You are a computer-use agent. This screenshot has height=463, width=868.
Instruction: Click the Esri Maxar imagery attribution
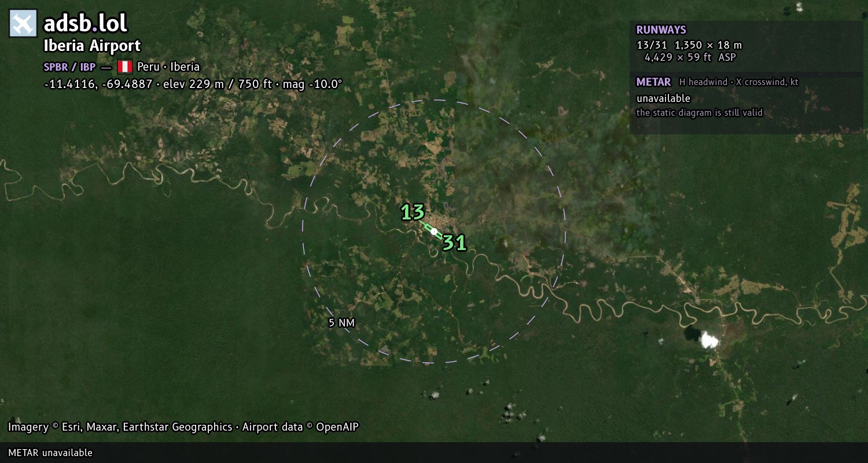coord(120,427)
